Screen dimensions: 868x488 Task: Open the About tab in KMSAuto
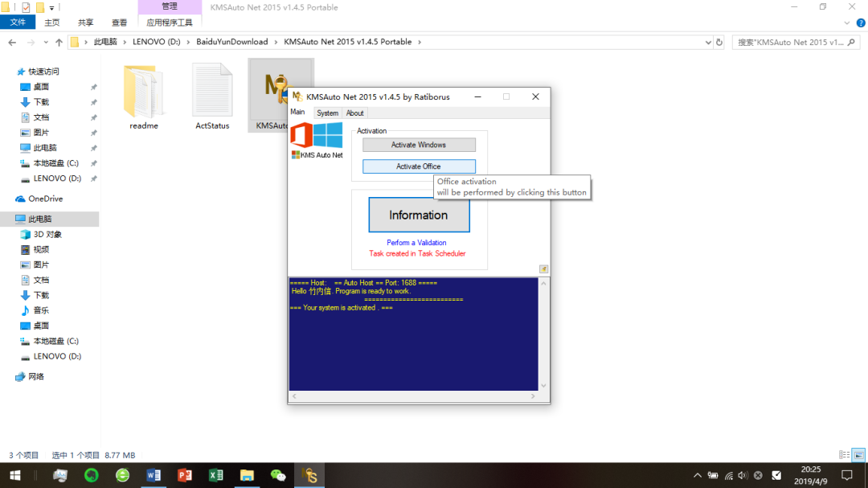pos(355,113)
